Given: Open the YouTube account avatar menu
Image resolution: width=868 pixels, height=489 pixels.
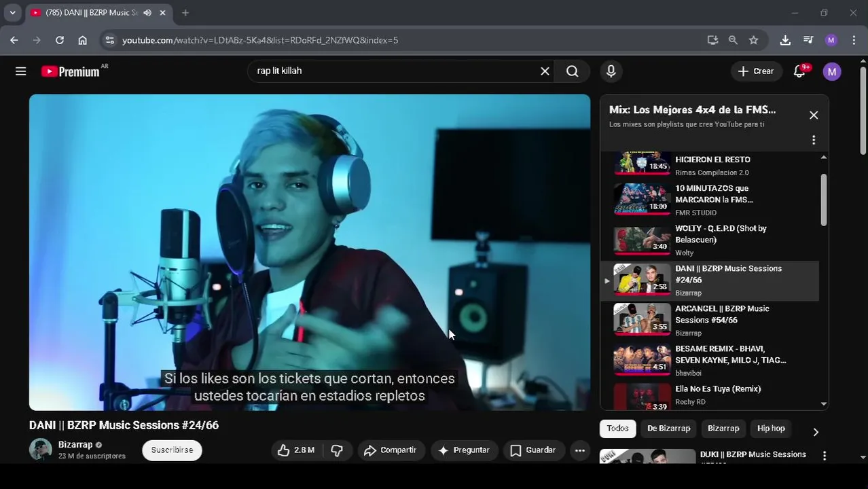Looking at the screenshot, I should (832, 71).
